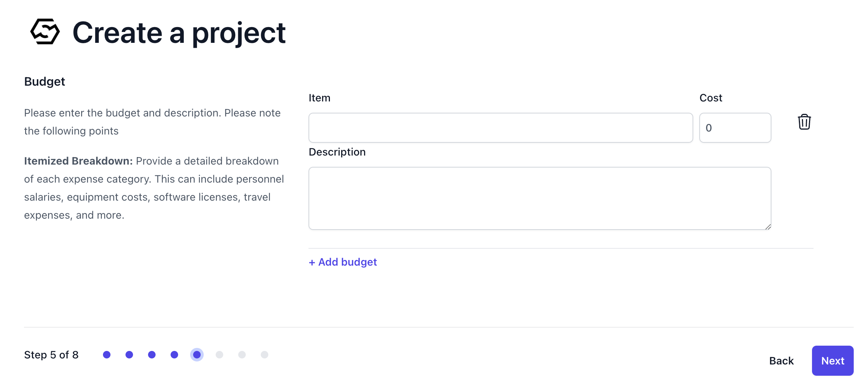Select the sixth step gray dot

(x=219, y=355)
